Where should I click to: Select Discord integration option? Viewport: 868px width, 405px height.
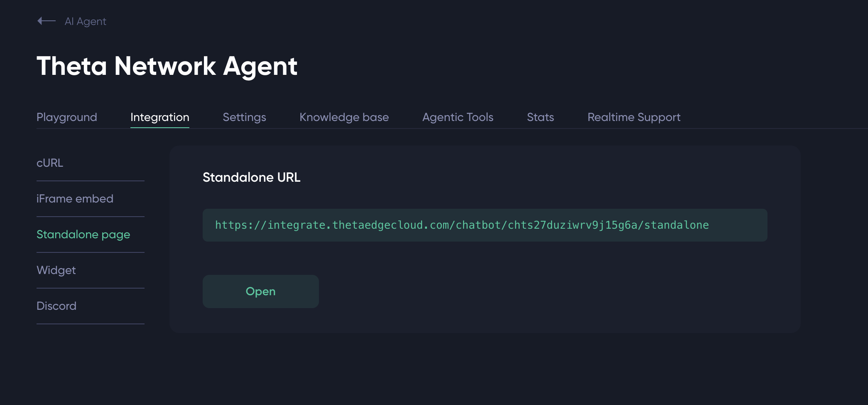[56, 306]
